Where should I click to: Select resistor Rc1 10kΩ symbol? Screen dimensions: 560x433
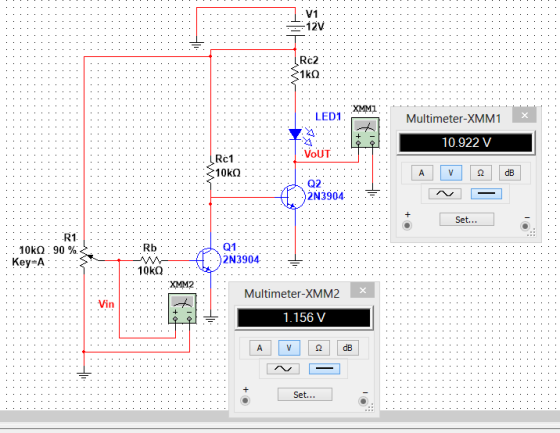coord(210,173)
